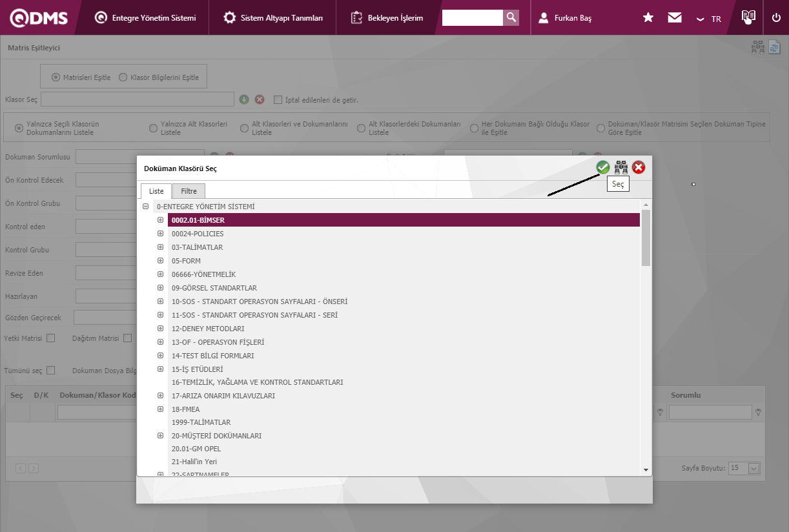Select the 20.01-GM OPEL folder

(x=196, y=449)
